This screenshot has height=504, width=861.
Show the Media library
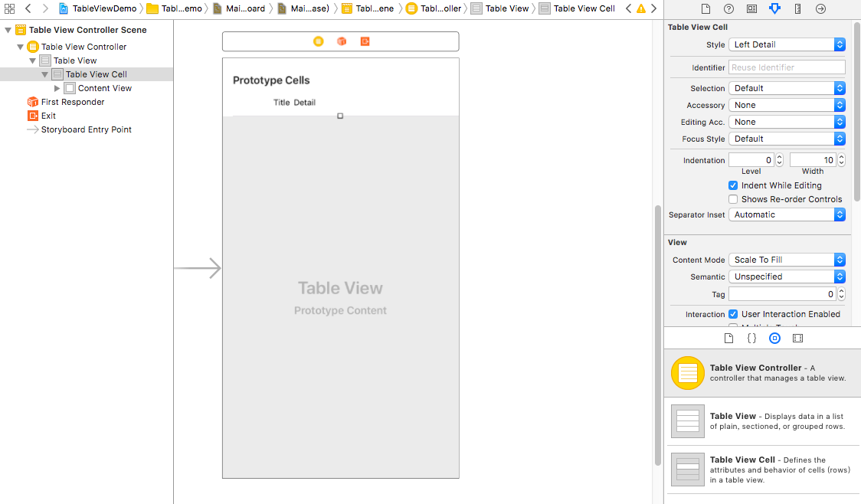[797, 338]
